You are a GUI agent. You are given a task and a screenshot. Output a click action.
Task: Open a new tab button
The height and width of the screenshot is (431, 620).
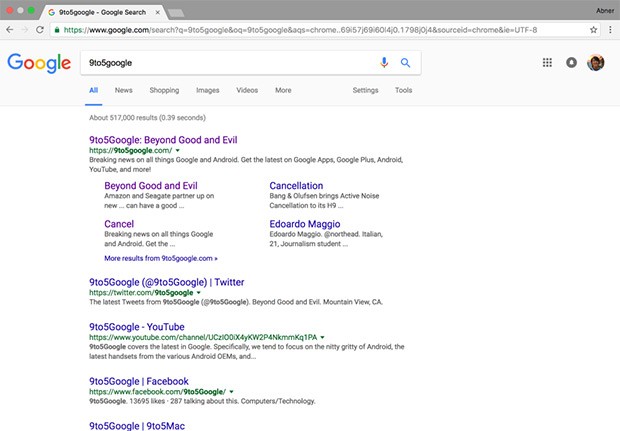pos(176,13)
